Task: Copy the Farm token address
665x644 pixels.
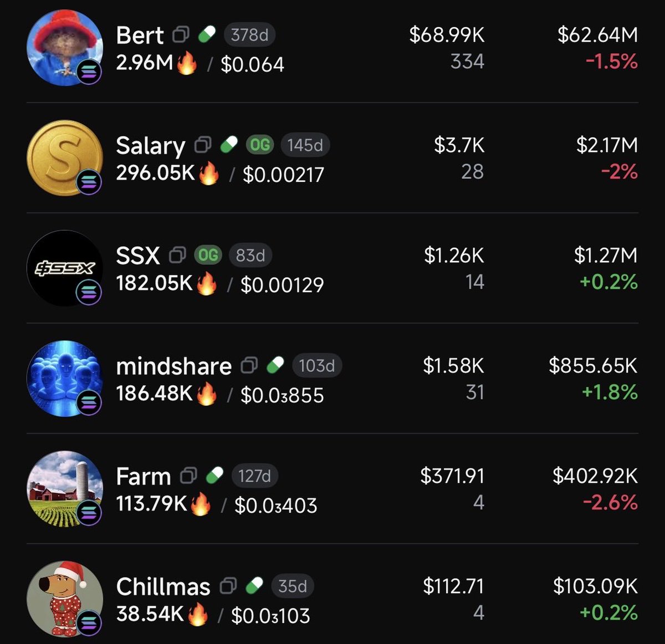Action: tap(188, 476)
